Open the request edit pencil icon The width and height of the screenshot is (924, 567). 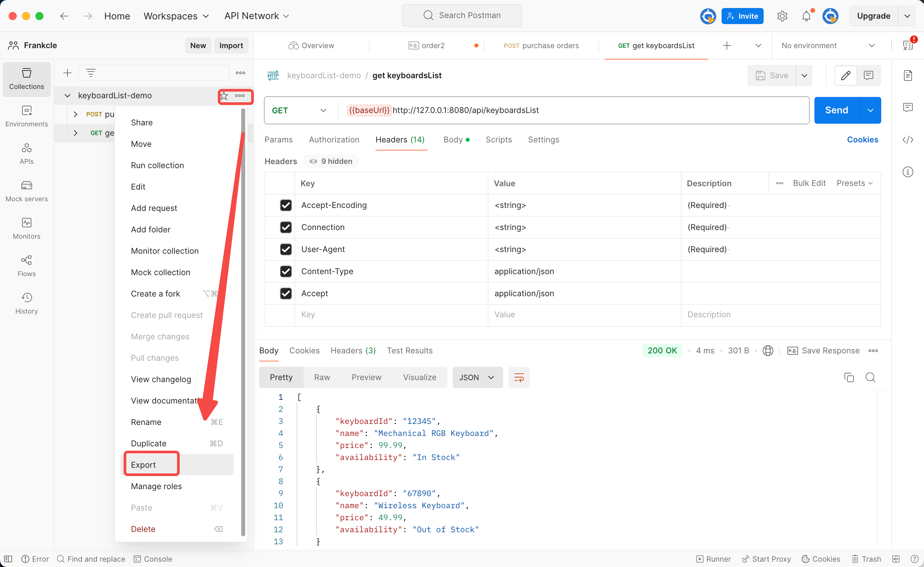click(x=845, y=76)
